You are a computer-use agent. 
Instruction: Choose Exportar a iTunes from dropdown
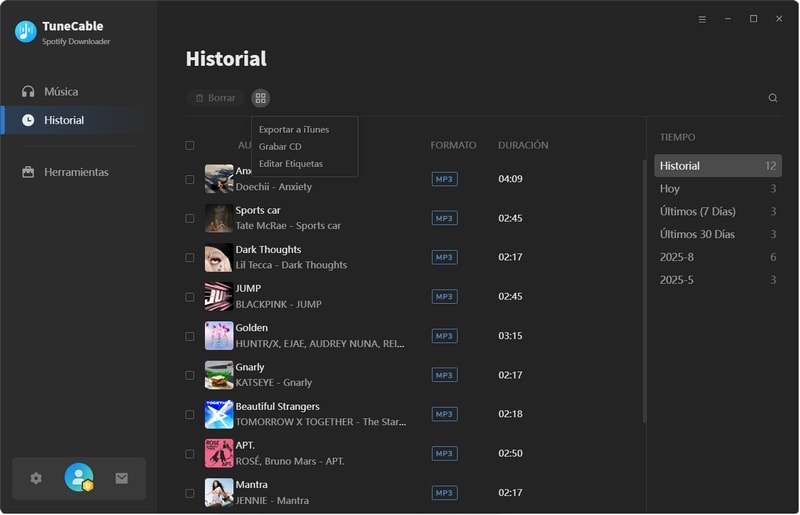pos(293,129)
